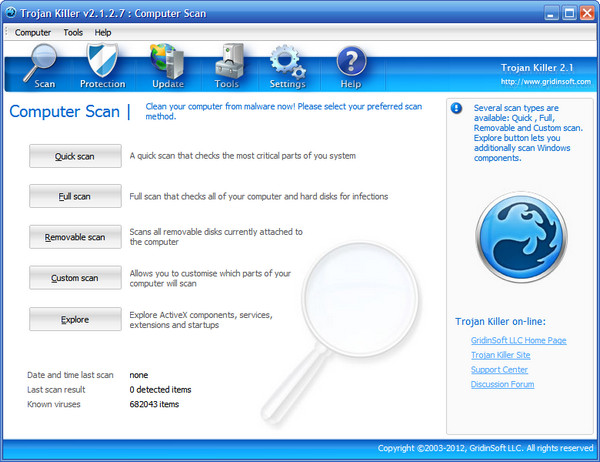Open the Computer menu
The width and height of the screenshot is (600, 462).
(x=33, y=32)
